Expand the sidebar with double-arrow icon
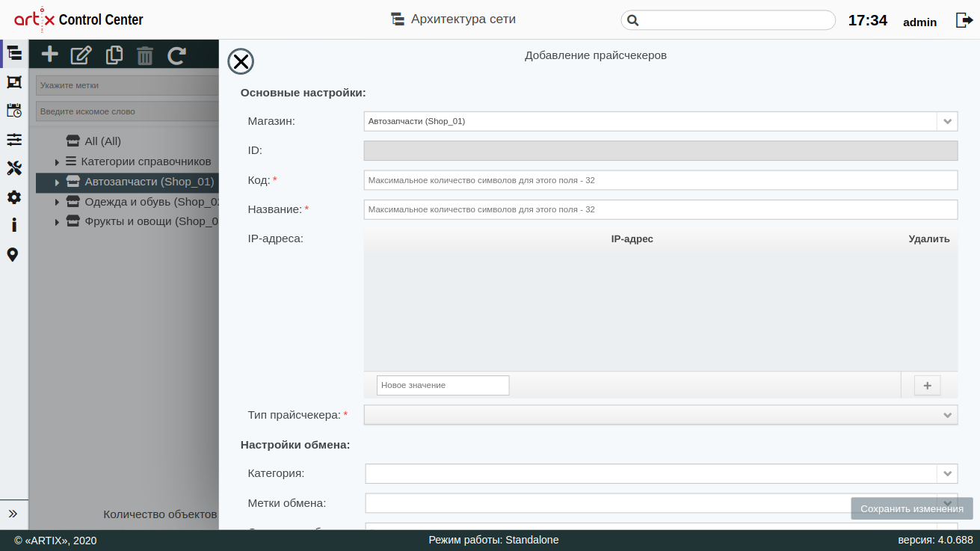The height and width of the screenshot is (551, 980). (x=13, y=514)
